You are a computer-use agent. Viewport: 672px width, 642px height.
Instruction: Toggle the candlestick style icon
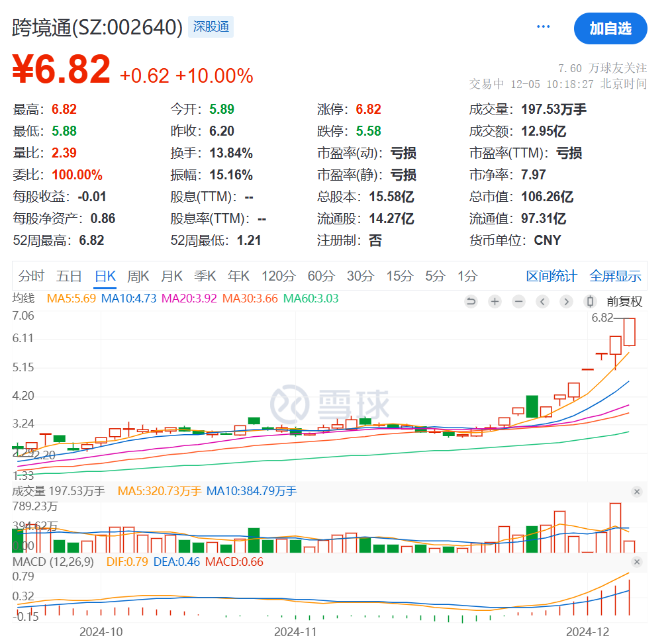589,302
